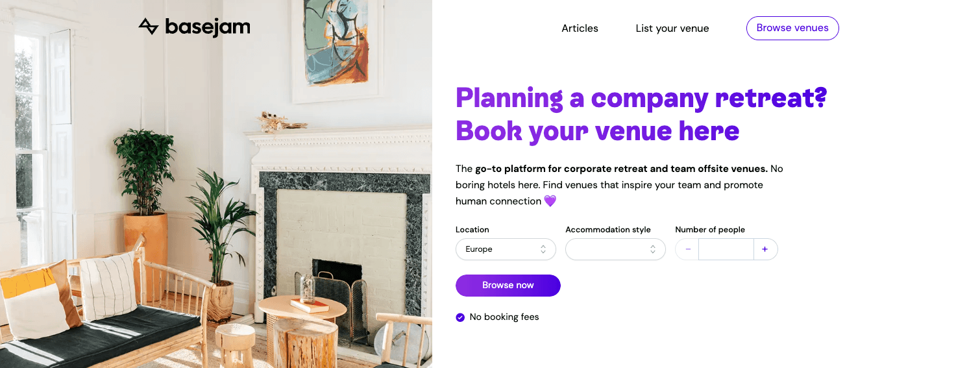
Task: Click the Browse venues outlined button
Action: [792, 28]
